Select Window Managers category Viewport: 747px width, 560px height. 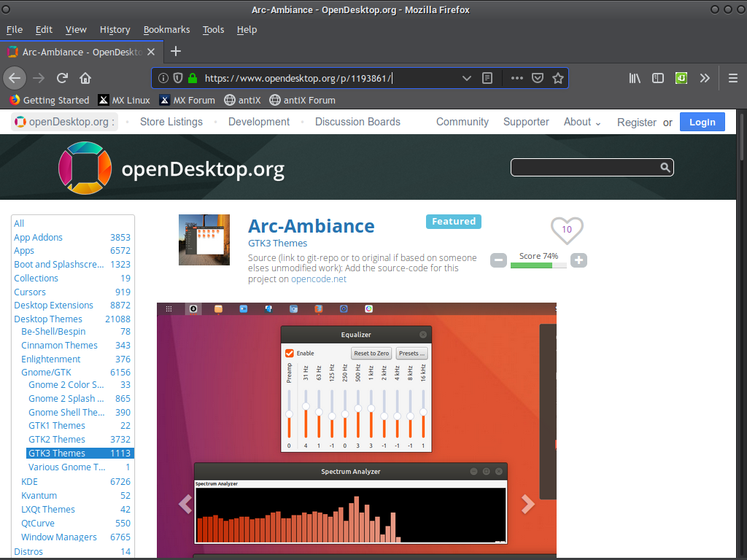tap(58, 537)
